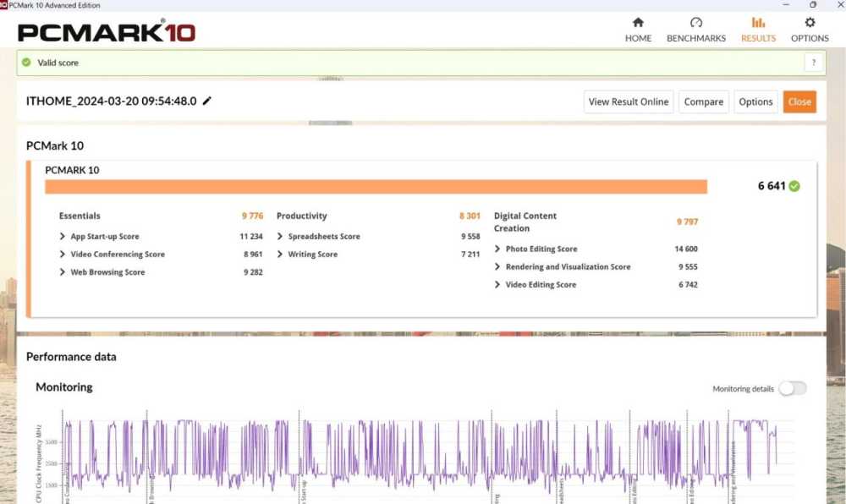Image resolution: width=846 pixels, height=504 pixels.
Task: Click the Home icon in navigation
Action: (x=638, y=23)
